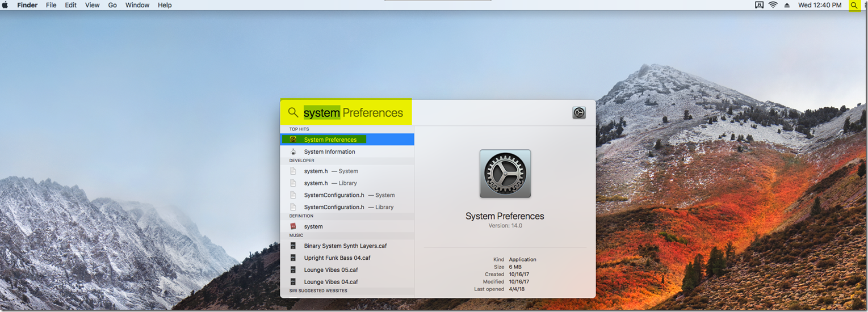868x312 pixels.
Task: Click the Wed 12:40 PM clock
Action: [820, 5]
